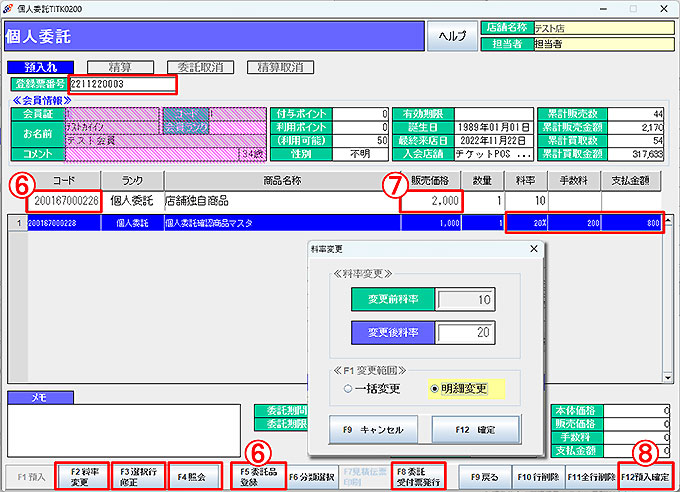Select the 預入れ mode tab
Image resolution: width=680 pixels, height=492 pixels.
pos(40,67)
